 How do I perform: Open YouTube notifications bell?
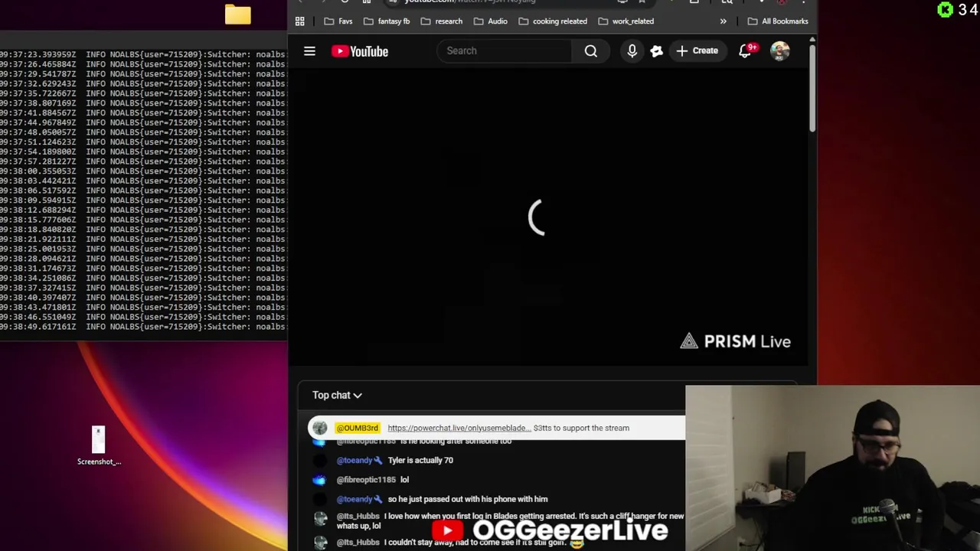[x=746, y=51]
